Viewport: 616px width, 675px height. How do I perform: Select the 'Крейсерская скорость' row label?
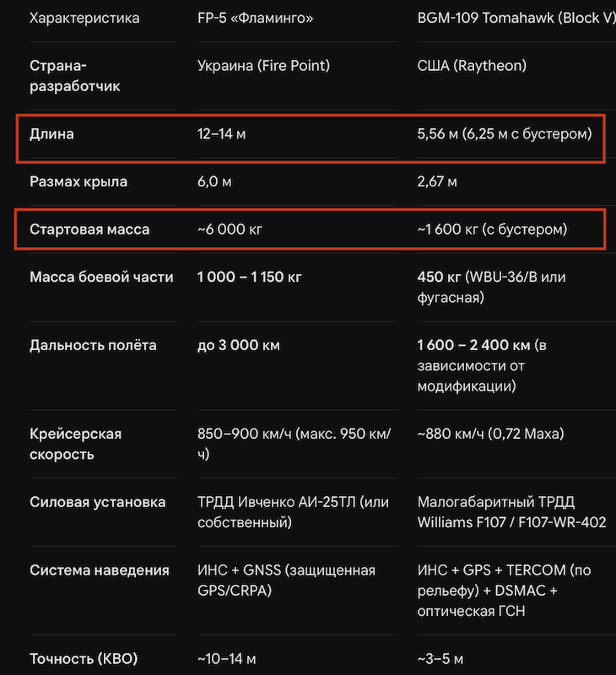[76, 444]
